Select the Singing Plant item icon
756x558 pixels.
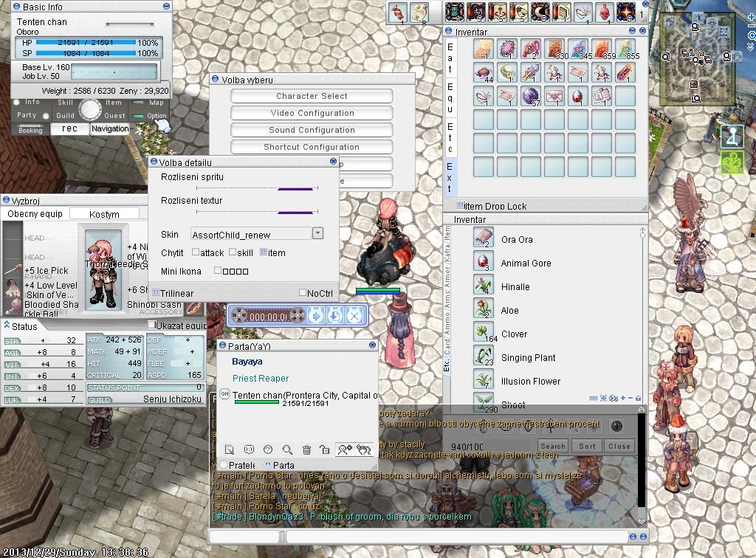pos(483,356)
